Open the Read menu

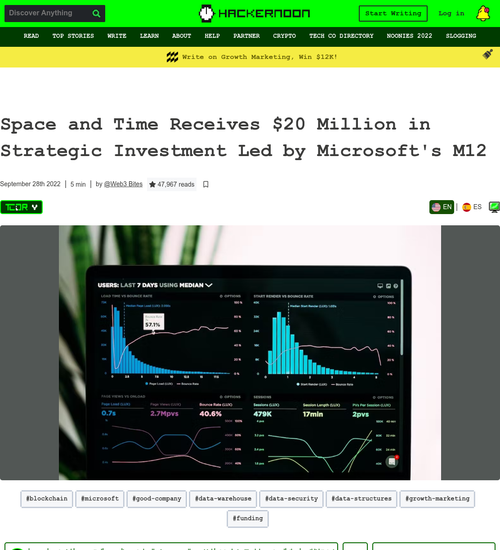coord(31,36)
